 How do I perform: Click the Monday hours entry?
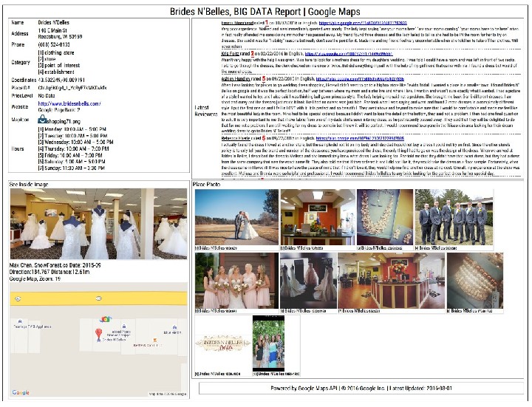click(72, 129)
